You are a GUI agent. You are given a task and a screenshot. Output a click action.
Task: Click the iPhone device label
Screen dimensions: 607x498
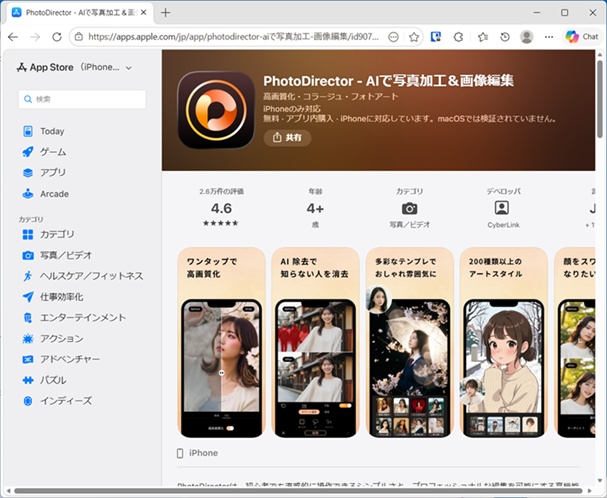click(203, 453)
